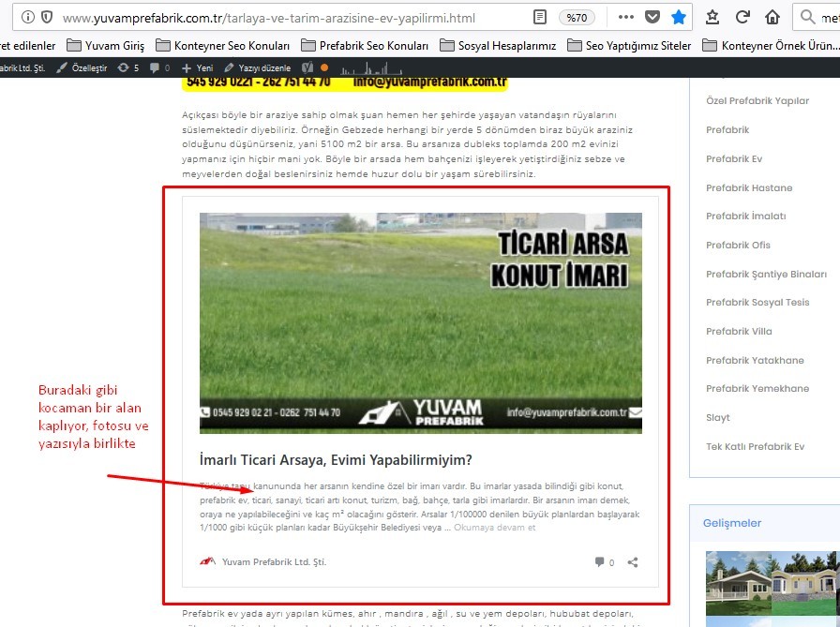Click the Yuvam author logo icon

(207, 561)
